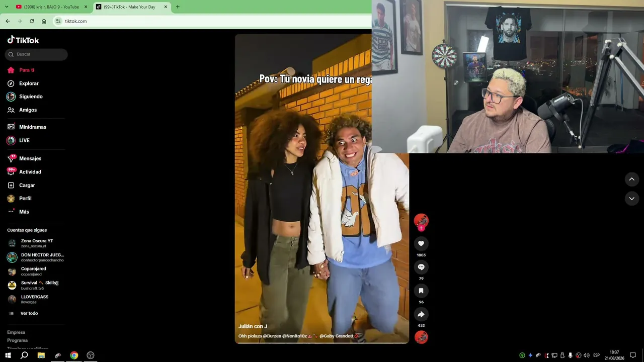Image resolution: width=644 pixels, height=362 pixels.
Task: Open Actividad notifications
Action: pyautogui.click(x=24, y=172)
